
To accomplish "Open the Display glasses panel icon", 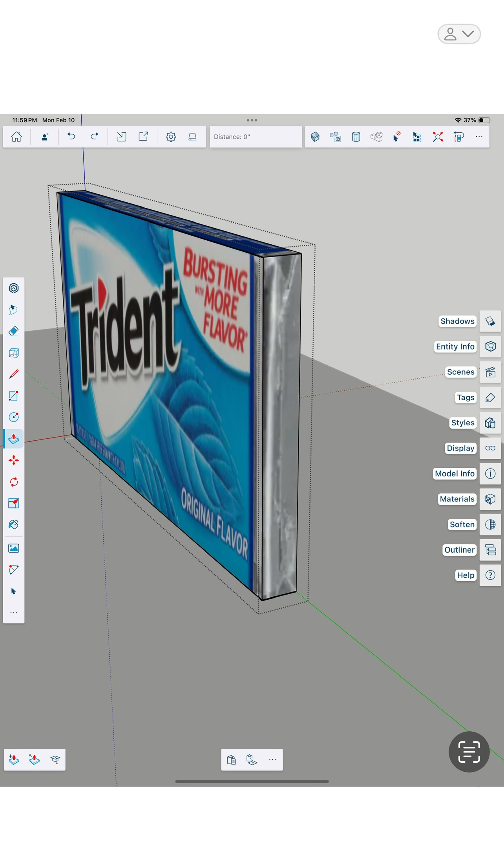I will pos(490,448).
